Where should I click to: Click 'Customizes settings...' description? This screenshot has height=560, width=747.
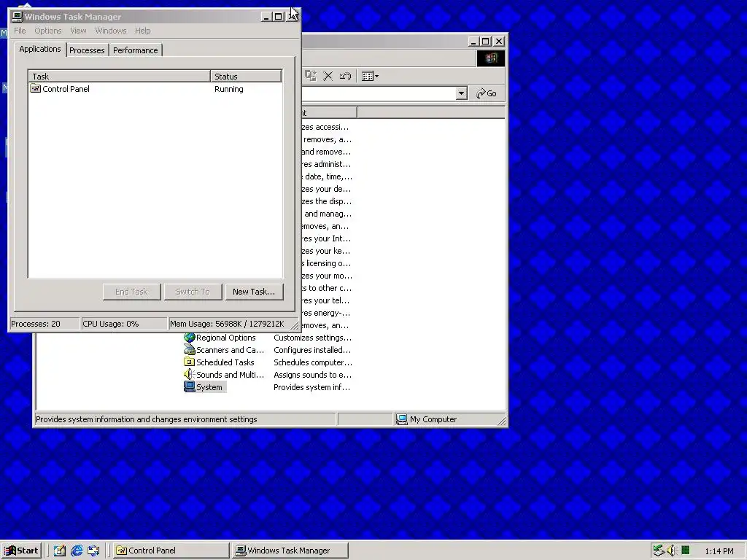[312, 338]
